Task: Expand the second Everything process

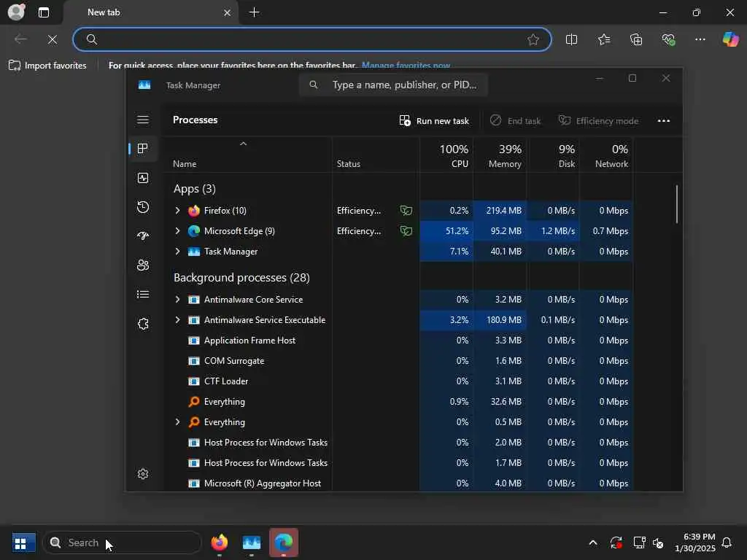Action: [x=178, y=422]
